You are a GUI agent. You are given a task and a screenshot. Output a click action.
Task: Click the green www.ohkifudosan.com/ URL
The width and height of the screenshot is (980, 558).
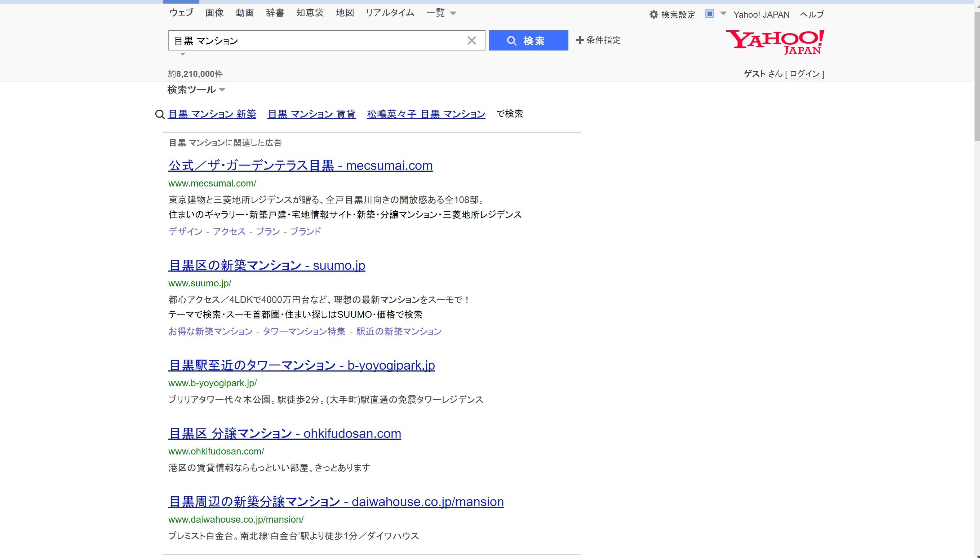point(216,452)
